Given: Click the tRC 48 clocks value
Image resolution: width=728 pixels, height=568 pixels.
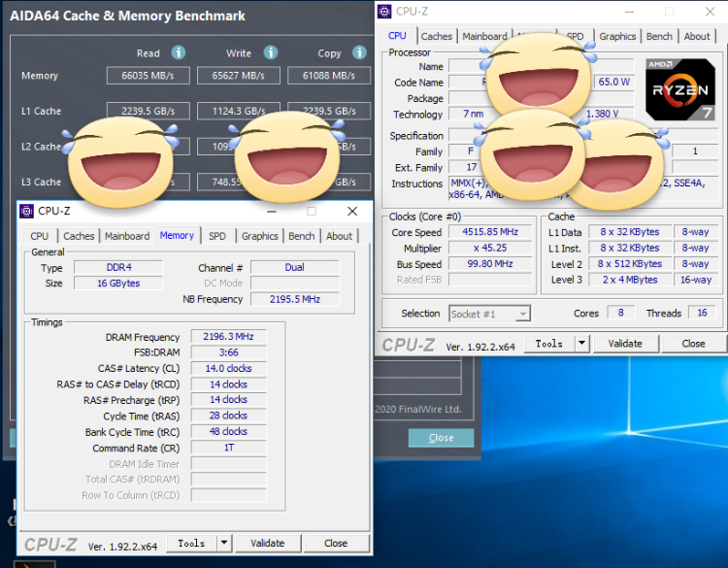Looking at the screenshot, I should point(228,431).
